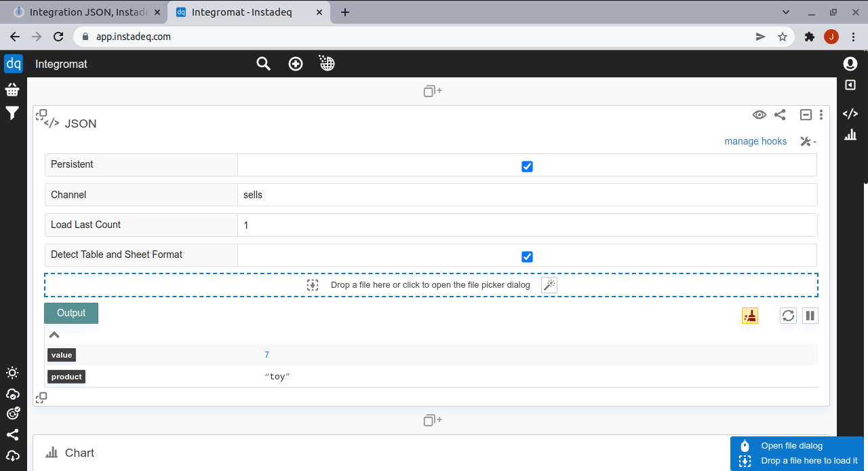Open JSON card three-dot menu
868x471 pixels.
click(821, 115)
